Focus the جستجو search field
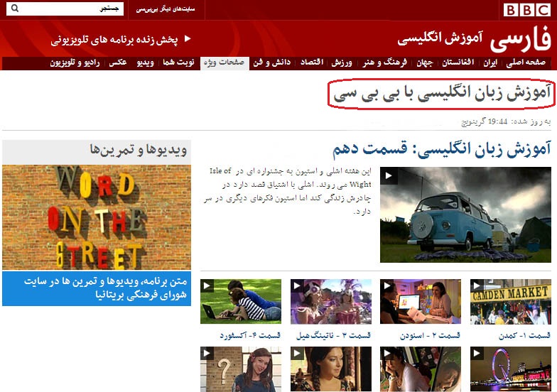557x392 pixels. 65,9
